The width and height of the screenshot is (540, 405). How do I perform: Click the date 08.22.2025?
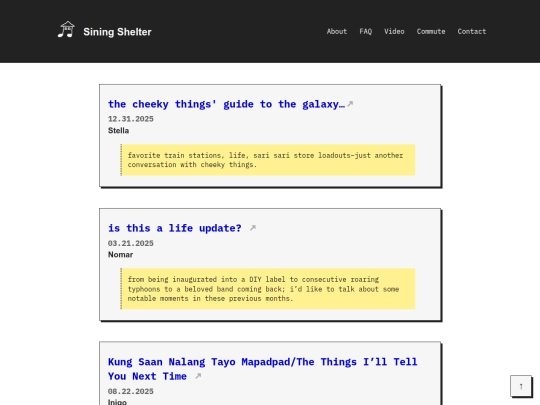(131, 391)
